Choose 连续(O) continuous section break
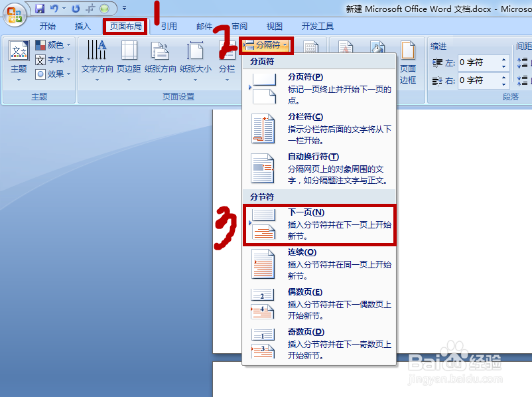Image resolution: width=532 pixels, height=397 pixels. (x=319, y=264)
